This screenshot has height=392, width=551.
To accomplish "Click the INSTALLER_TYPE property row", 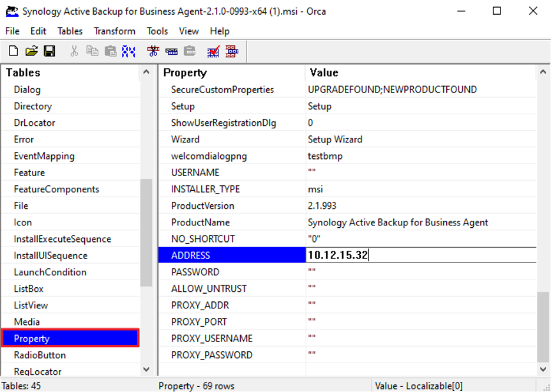I will [x=347, y=189].
